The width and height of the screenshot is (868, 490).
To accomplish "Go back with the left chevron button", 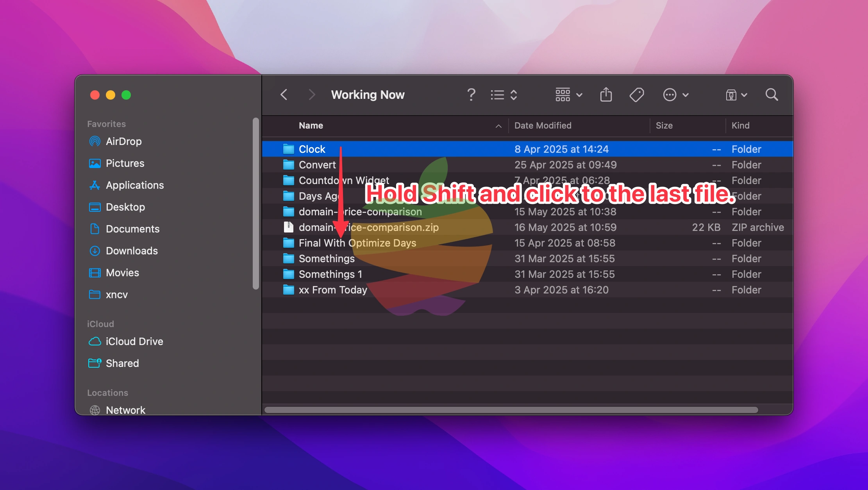I will click(284, 95).
